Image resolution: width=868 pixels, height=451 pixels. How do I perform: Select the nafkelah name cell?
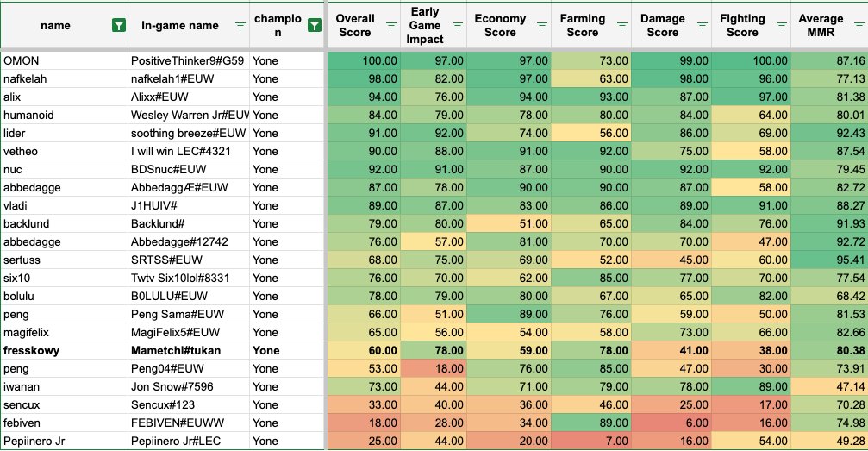click(64, 78)
